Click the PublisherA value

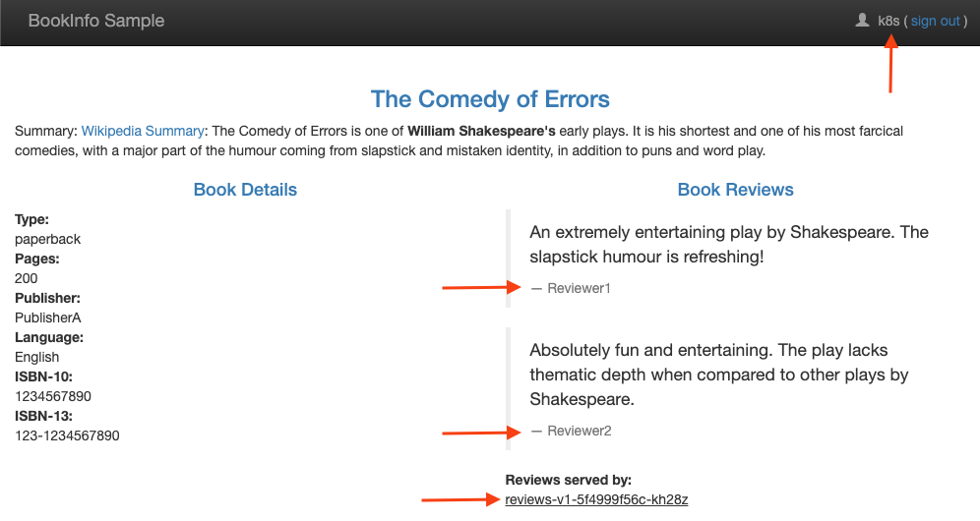47,318
